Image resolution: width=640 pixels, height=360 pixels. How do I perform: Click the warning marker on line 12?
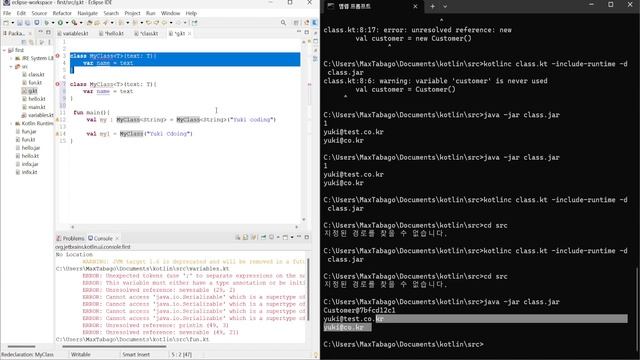pyautogui.click(x=58, y=120)
